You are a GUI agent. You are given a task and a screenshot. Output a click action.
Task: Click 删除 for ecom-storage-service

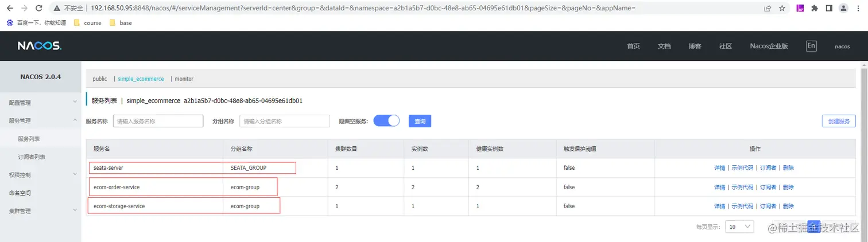(x=788, y=206)
